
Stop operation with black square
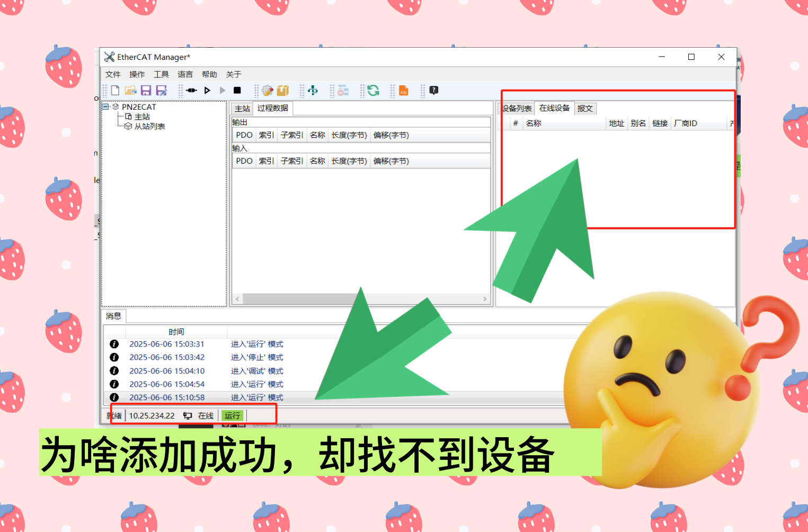[237, 91]
